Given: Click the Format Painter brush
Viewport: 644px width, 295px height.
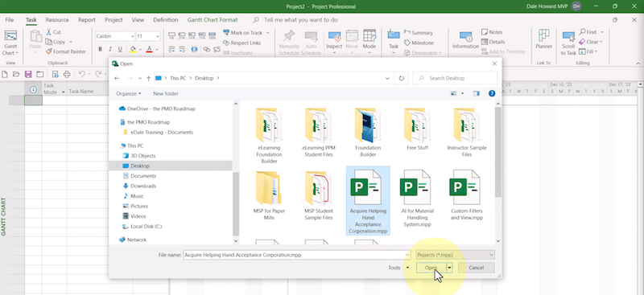Looking at the screenshot, I should point(48,51).
